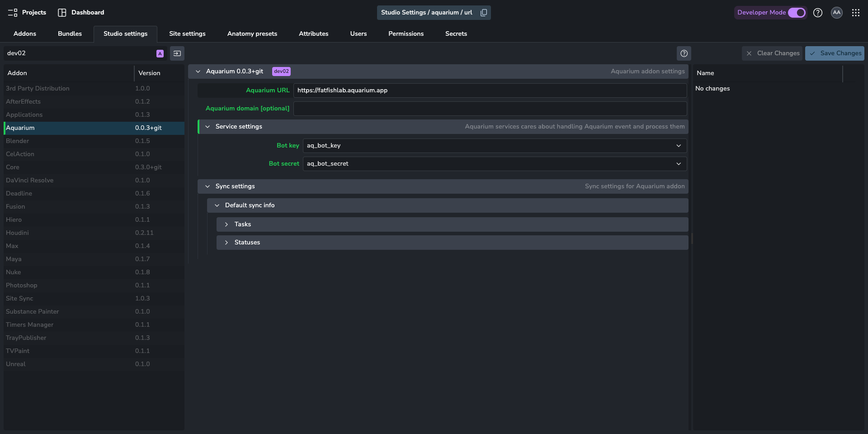Open the Projects menu icon
Image resolution: width=868 pixels, height=434 pixels.
13,13
